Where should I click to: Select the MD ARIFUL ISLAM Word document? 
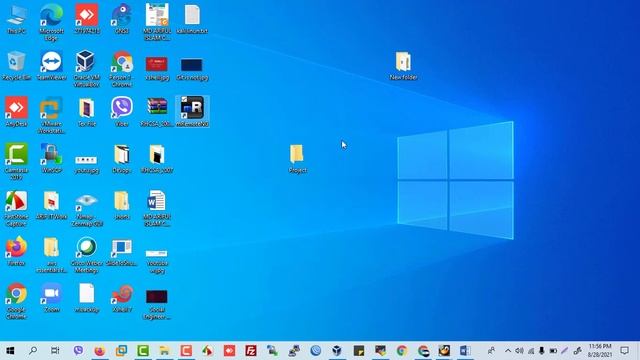click(157, 208)
